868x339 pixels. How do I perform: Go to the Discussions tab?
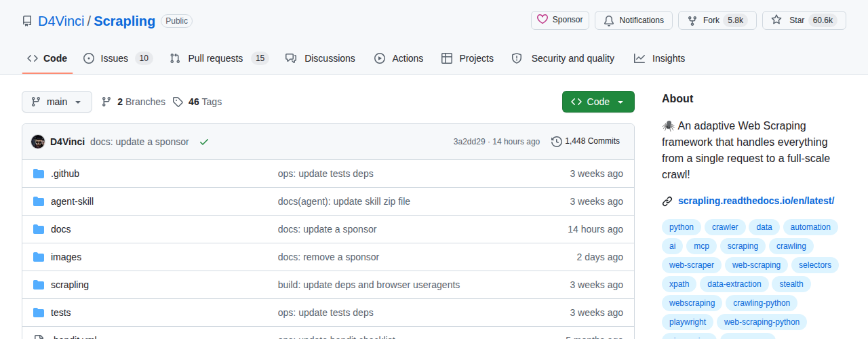point(320,58)
